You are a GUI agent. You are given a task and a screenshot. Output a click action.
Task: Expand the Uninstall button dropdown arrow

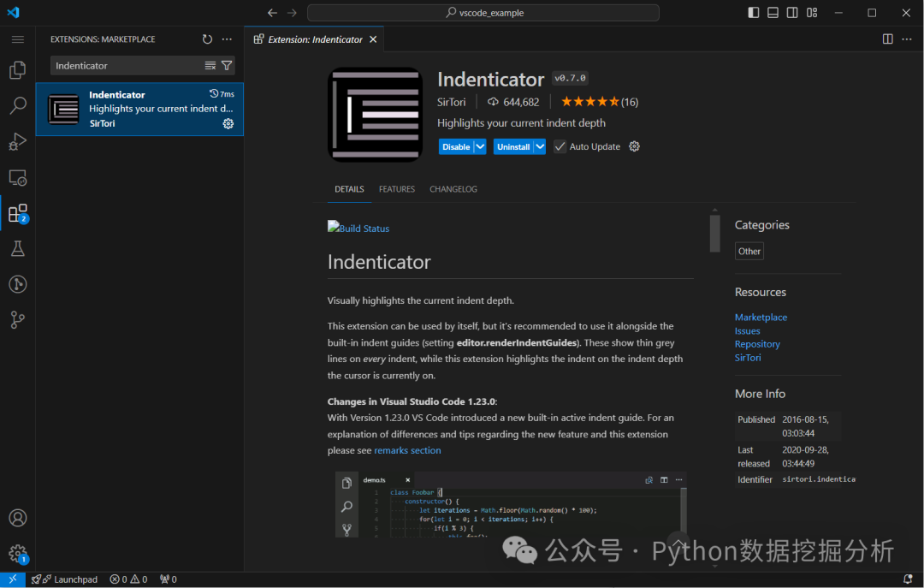tap(540, 147)
